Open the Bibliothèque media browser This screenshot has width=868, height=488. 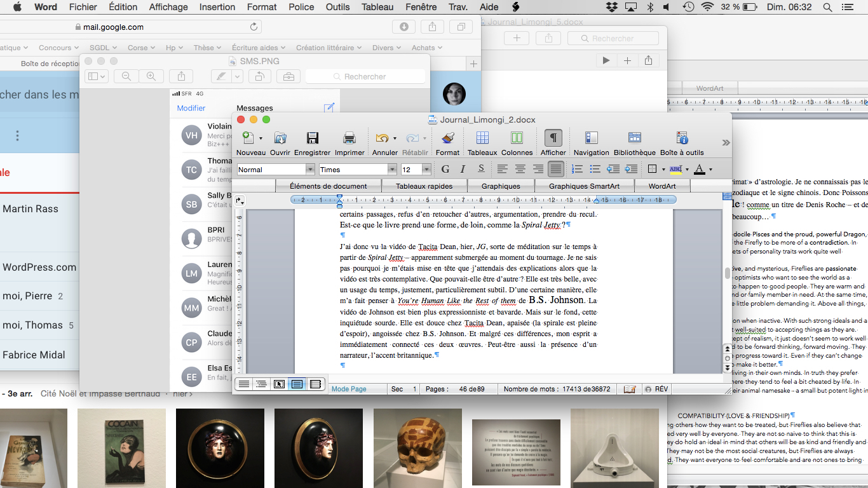tap(634, 139)
